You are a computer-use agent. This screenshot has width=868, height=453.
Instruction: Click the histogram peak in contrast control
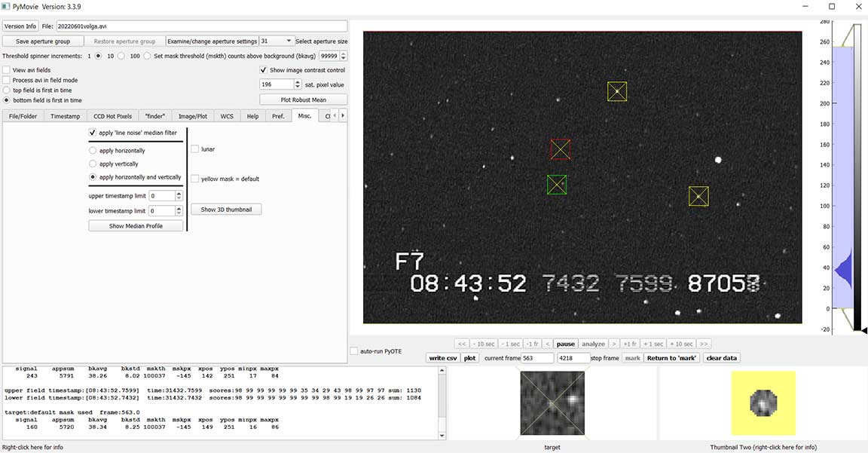[842, 271]
